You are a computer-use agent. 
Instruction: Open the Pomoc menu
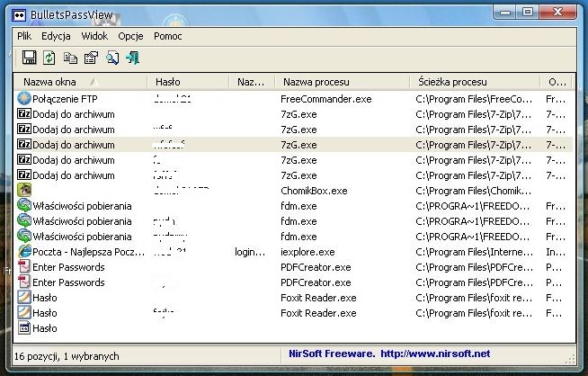click(x=167, y=36)
